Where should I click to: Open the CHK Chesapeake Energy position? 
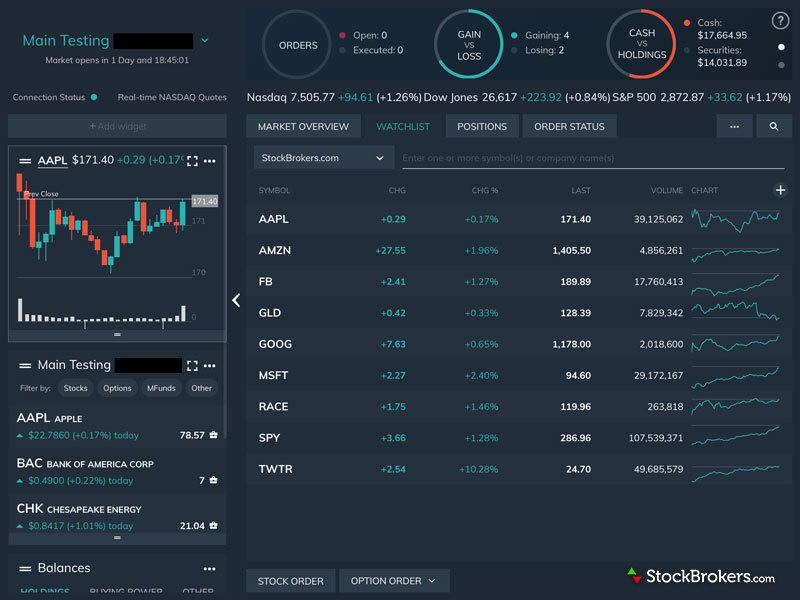pyautogui.click(x=117, y=516)
